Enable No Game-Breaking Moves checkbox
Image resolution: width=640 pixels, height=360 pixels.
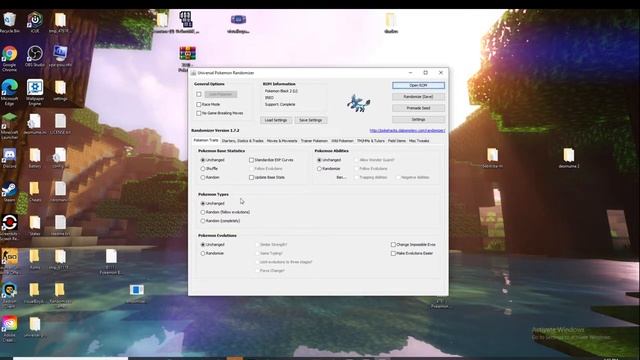pyautogui.click(x=199, y=113)
